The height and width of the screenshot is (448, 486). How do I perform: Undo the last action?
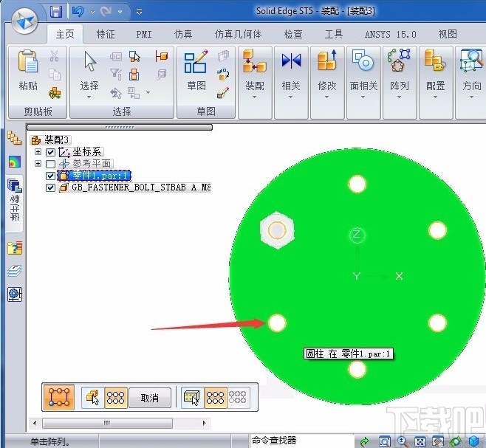78,12
